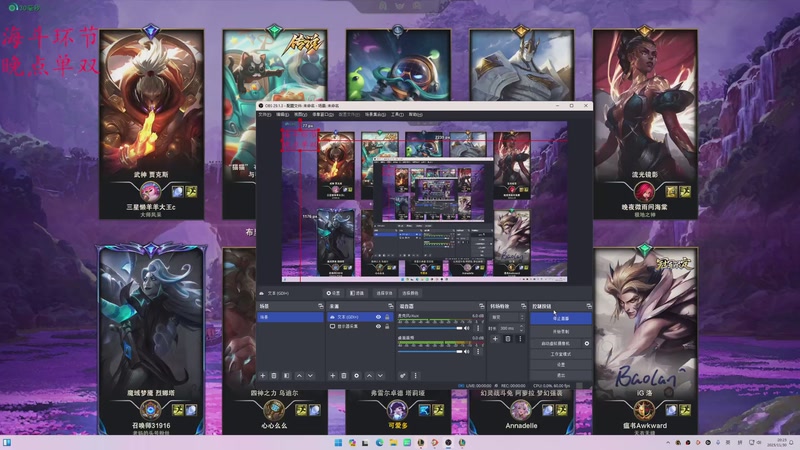Move selected scene up with chevron arrow

point(298,375)
